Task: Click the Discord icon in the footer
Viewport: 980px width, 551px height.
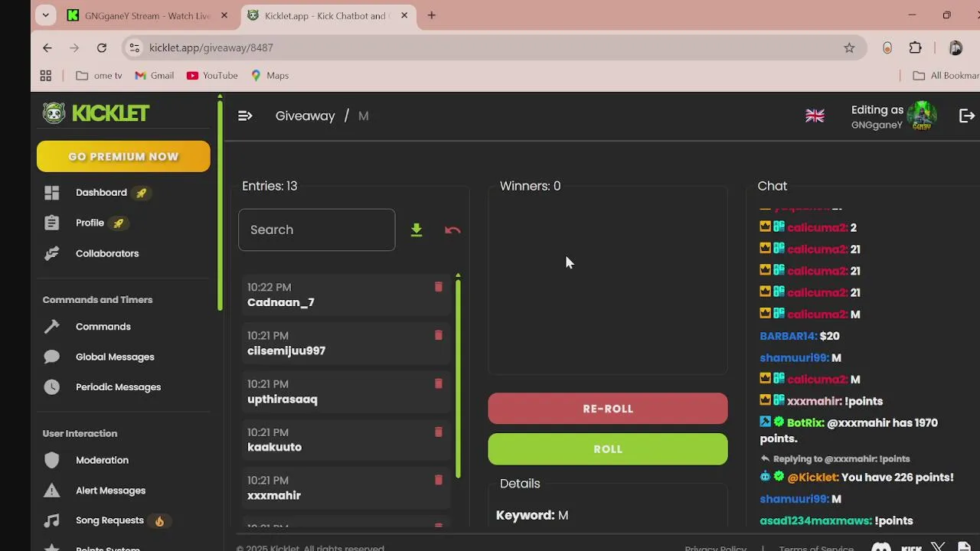Action: 881,547
